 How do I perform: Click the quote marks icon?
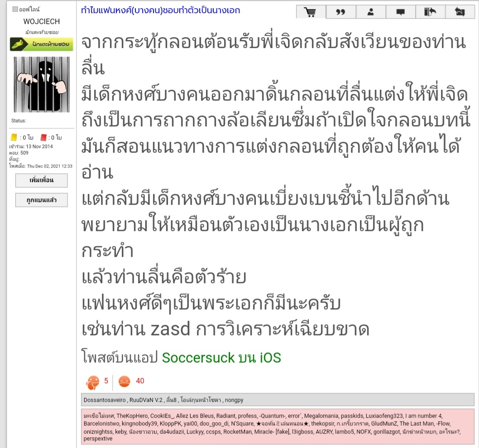pos(340,12)
